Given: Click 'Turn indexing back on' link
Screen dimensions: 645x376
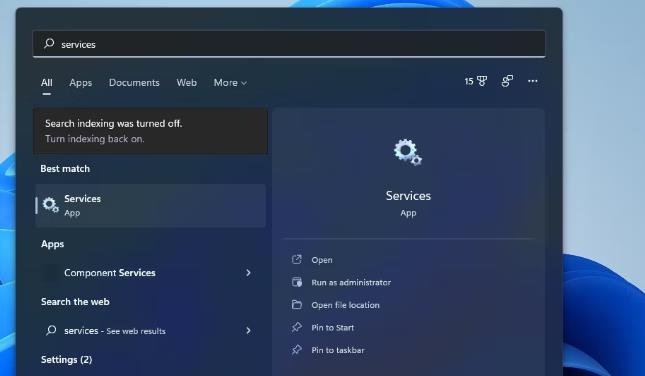Looking at the screenshot, I should 95,139.
